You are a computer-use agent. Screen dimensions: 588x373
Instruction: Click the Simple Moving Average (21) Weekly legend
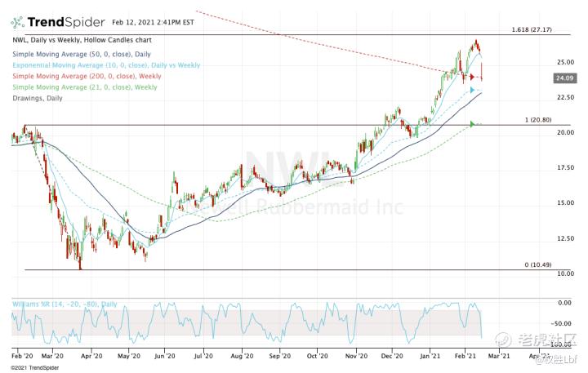pos(85,87)
